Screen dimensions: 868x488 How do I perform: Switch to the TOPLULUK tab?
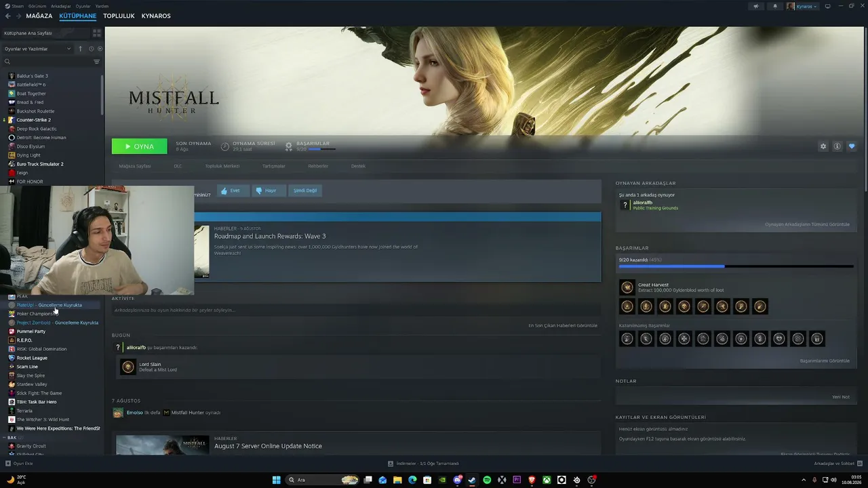(119, 16)
